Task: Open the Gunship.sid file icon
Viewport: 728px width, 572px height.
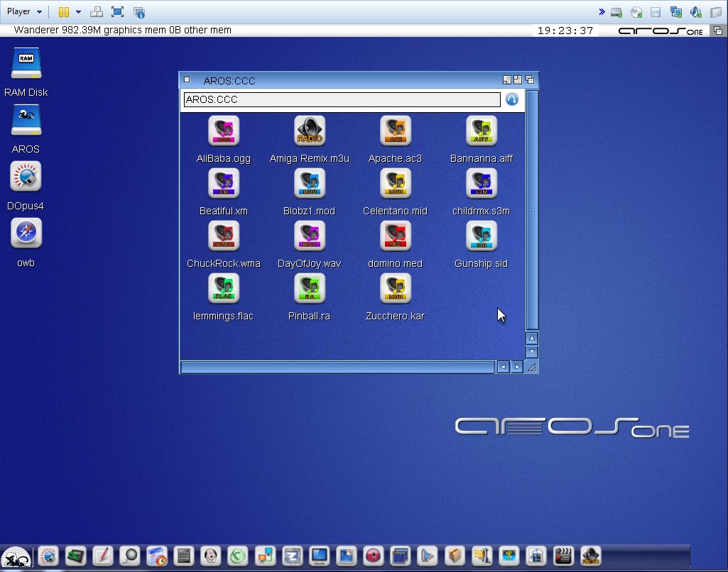Action: tap(481, 236)
